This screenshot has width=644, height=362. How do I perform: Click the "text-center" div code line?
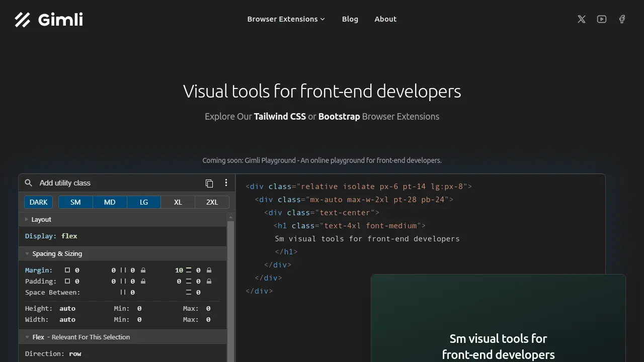point(321,213)
